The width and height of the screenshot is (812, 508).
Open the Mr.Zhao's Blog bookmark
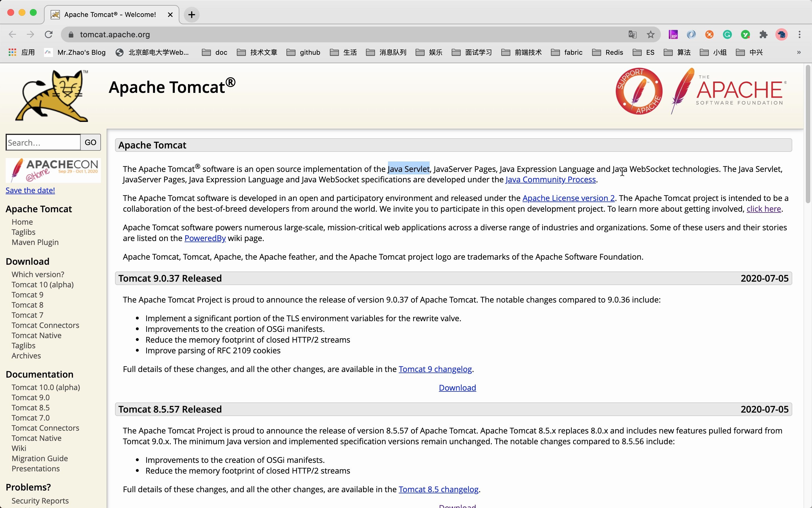(x=75, y=52)
